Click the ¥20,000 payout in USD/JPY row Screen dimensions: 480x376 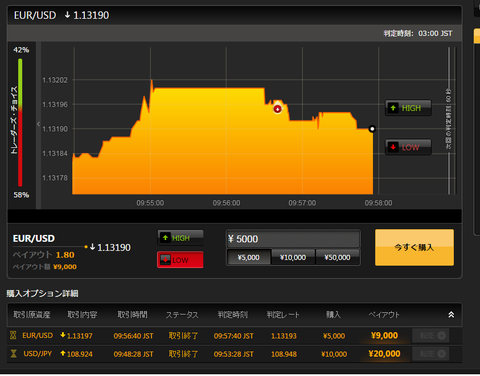(x=384, y=354)
